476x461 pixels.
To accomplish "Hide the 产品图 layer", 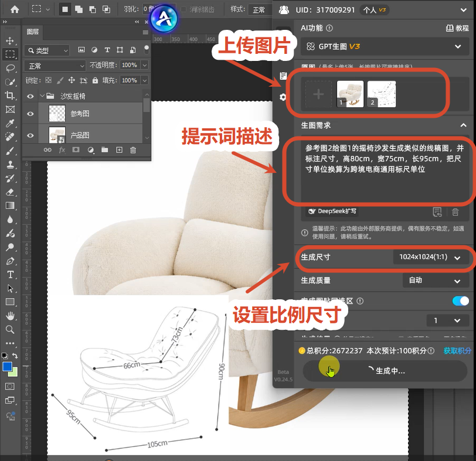I will [x=30, y=135].
